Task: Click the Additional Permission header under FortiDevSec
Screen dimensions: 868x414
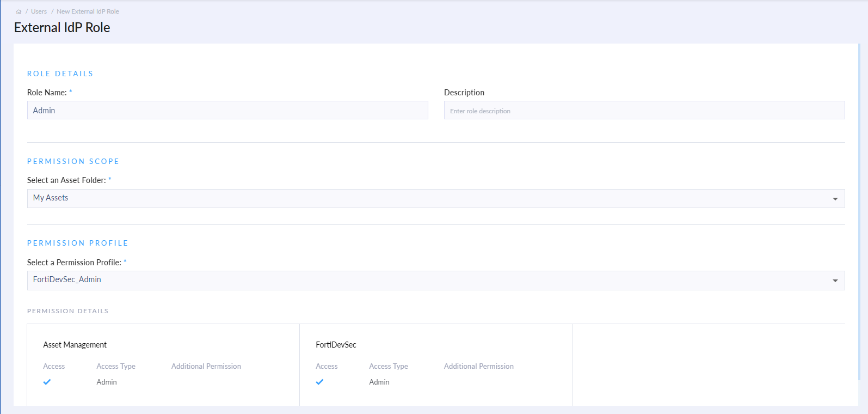Action: (479, 366)
